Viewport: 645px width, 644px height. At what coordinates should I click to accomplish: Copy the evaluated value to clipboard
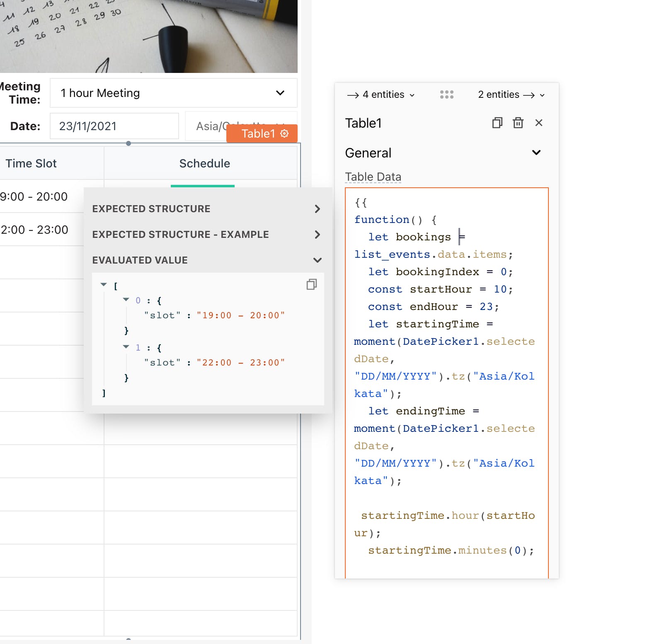point(312,284)
